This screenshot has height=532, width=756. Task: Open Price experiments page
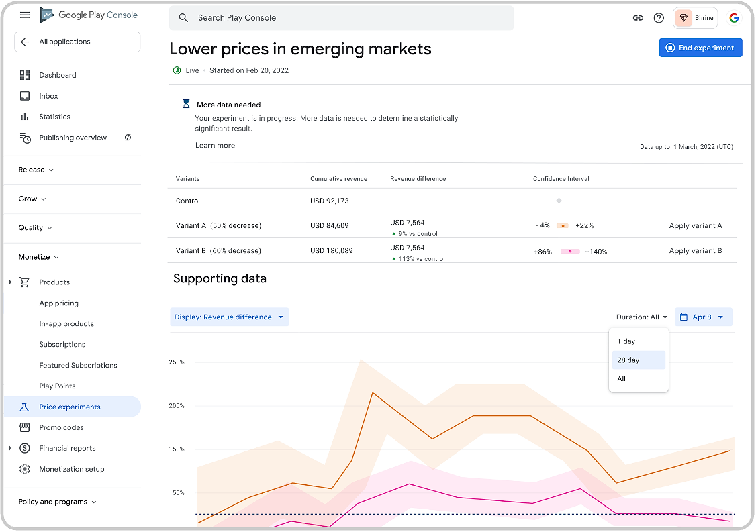[73, 407]
